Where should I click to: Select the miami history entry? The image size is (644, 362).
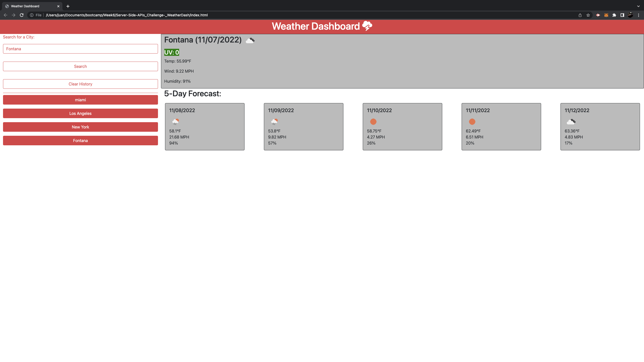point(80,100)
